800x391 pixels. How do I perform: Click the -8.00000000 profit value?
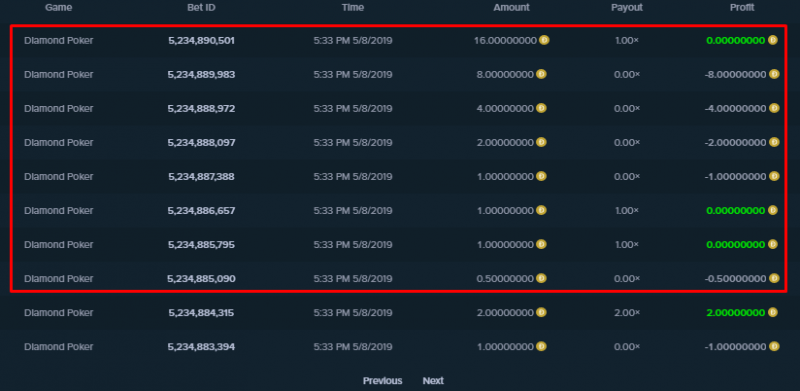pyautogui.click(x=735, y=75)
